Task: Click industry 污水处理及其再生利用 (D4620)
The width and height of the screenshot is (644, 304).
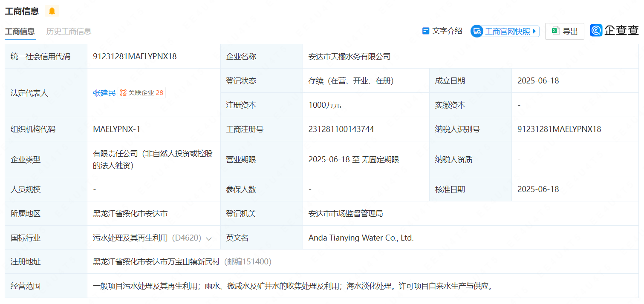Action: (147, 238)
